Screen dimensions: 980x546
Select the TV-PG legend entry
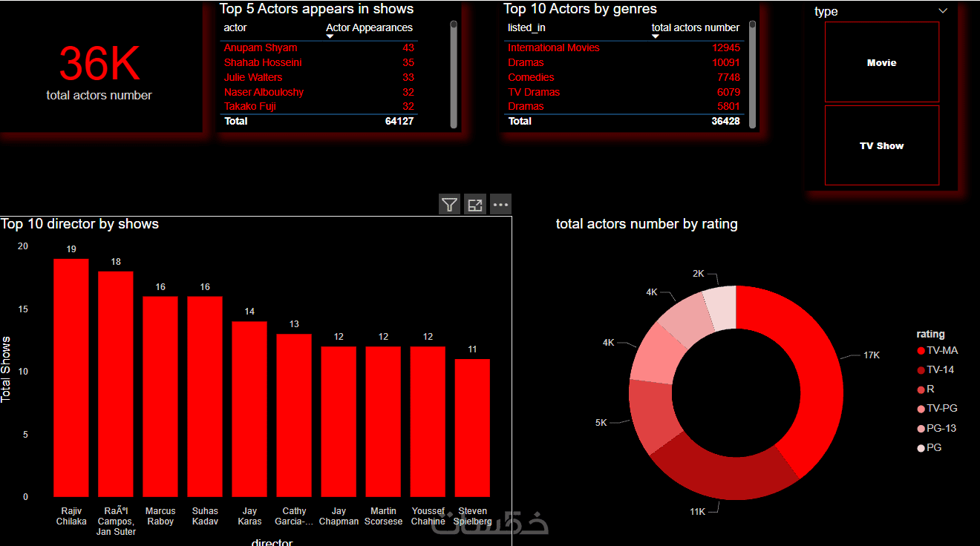[x=937, y=408]
